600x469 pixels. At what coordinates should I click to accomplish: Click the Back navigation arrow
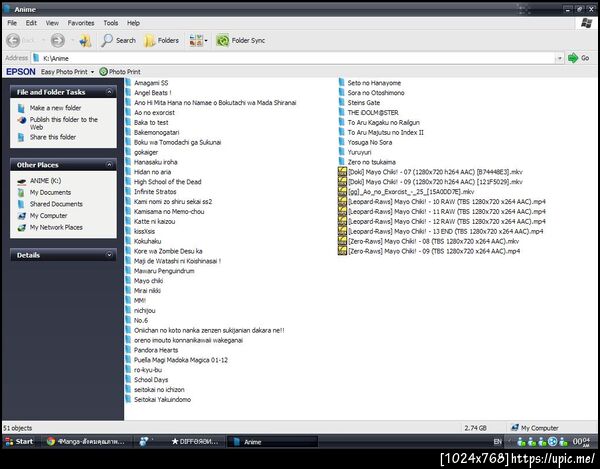13,40
